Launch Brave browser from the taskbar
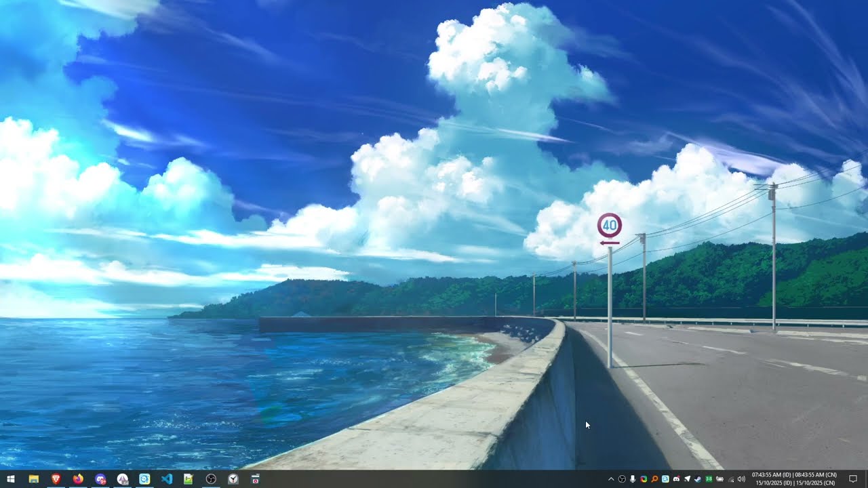The width and height of the screenshot is (868, 488). click(x=56, y=479)
